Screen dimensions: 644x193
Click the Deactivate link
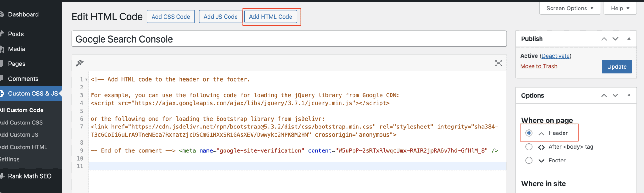(556, 56)
